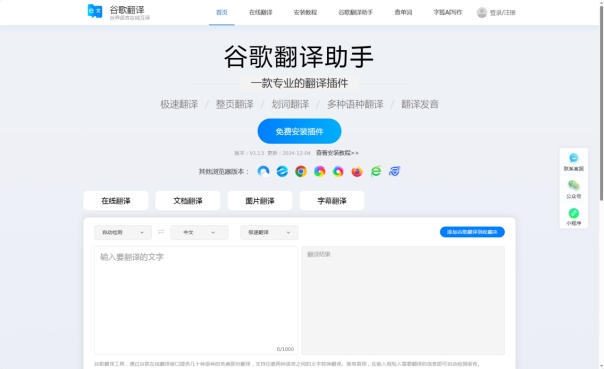The height and width of the screenshot is (369, 604).
Task: Open 字幕API合作 navigation item
Action: pyautogui.click(x=448, y=12)
